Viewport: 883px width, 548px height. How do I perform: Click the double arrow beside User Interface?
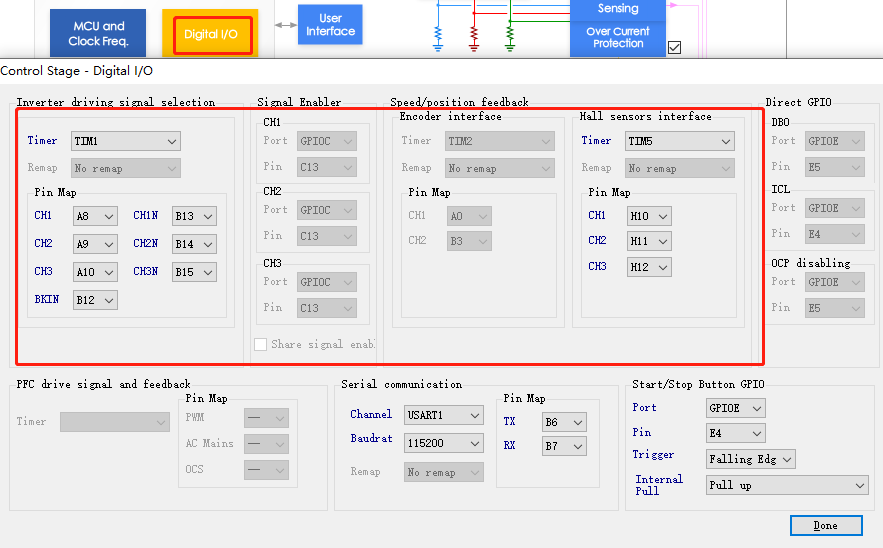point(286,25)
